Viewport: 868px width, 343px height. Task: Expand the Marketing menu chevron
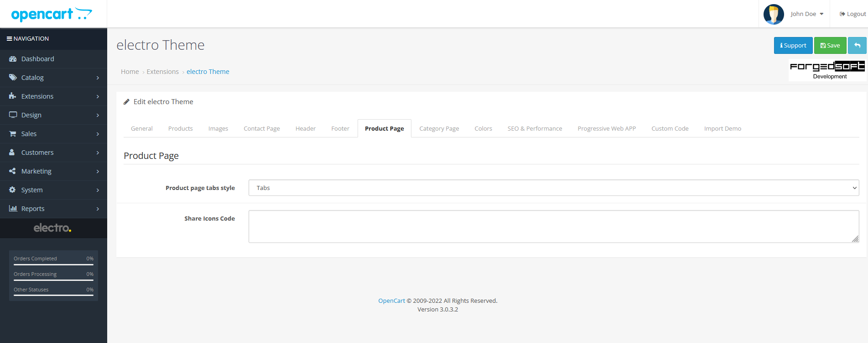click(x=98, y=172)
